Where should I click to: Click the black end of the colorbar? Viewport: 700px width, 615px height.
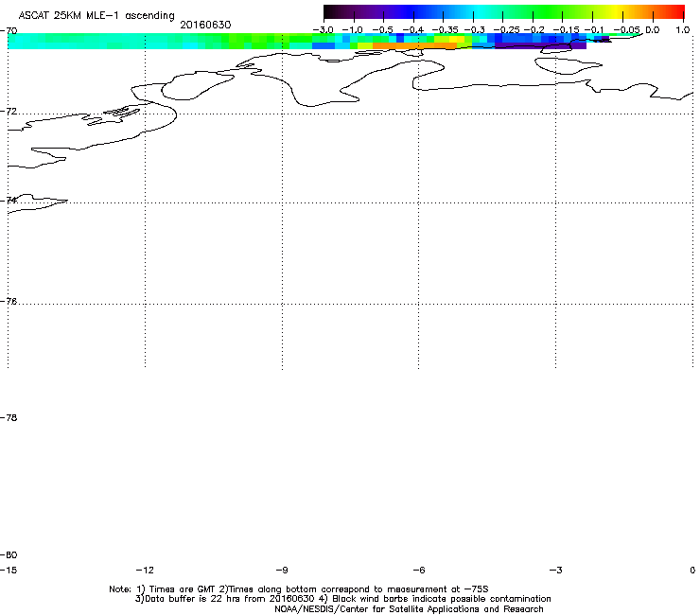click(x=328, y=11)
